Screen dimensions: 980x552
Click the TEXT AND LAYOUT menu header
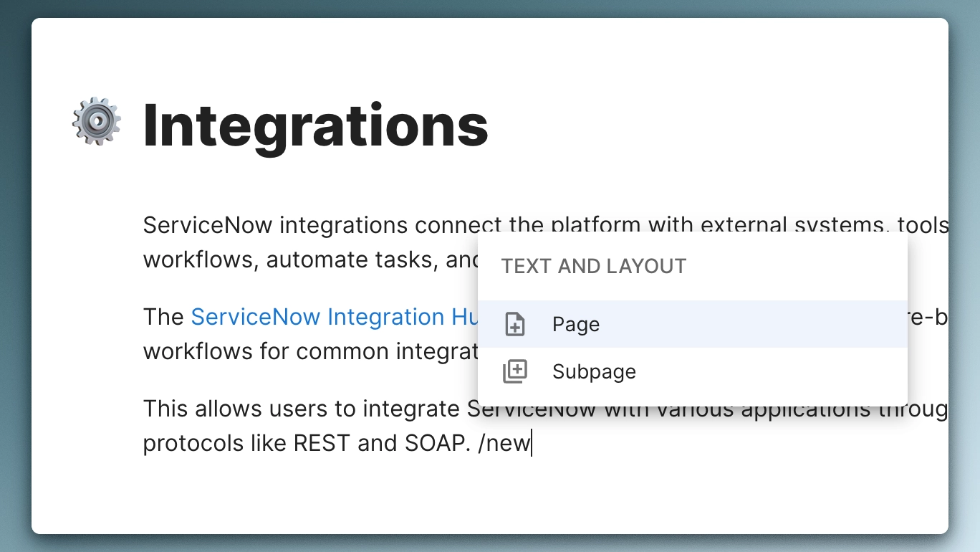[593, 267]
